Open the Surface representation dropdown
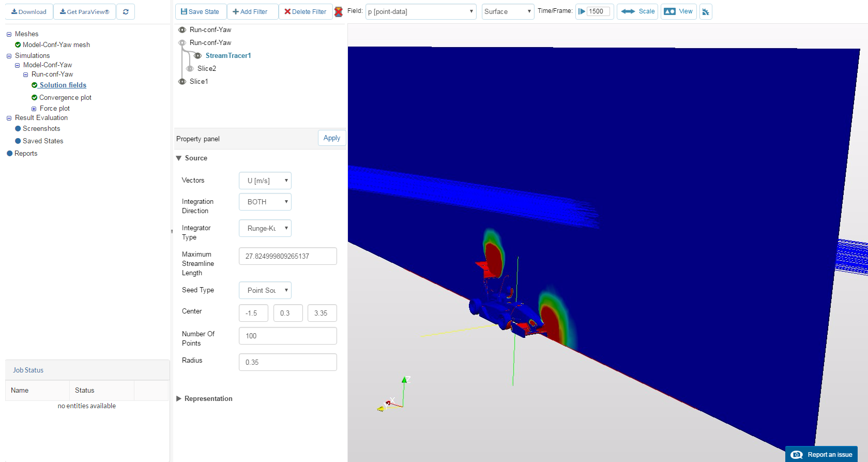868x462 pixels. point(508,11)
